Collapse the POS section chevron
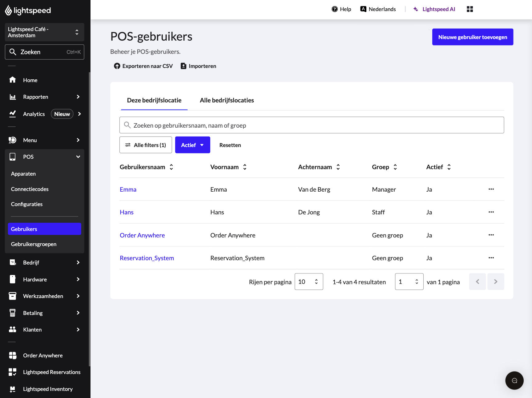This screenshot has height=398, width=532. click(x=78, y=157)
